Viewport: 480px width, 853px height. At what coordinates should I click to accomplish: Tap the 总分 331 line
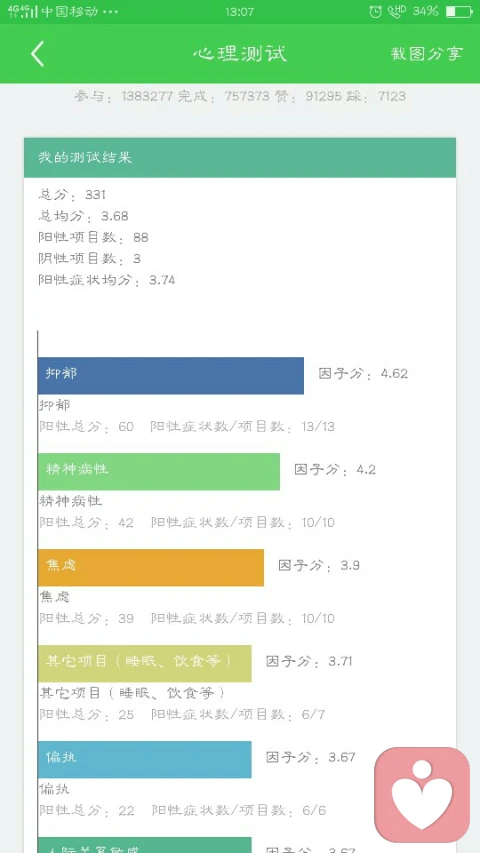[72, 195]
